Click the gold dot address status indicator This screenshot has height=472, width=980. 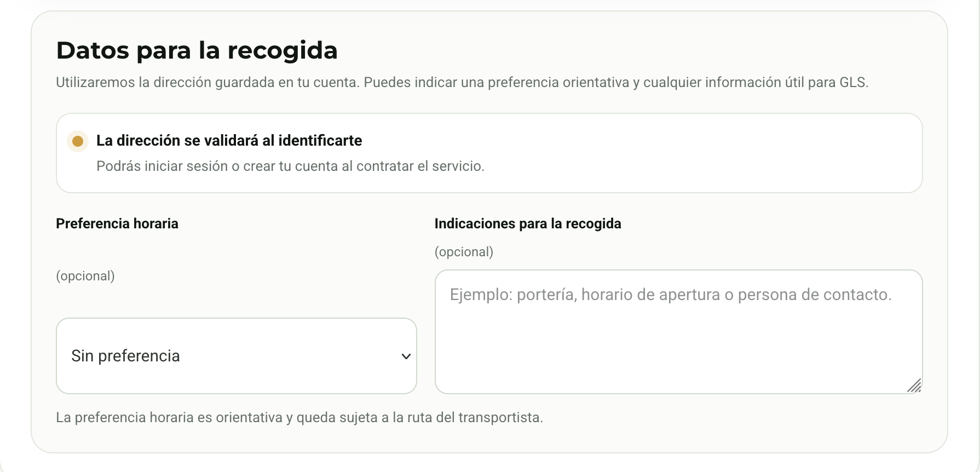(78, 141)
